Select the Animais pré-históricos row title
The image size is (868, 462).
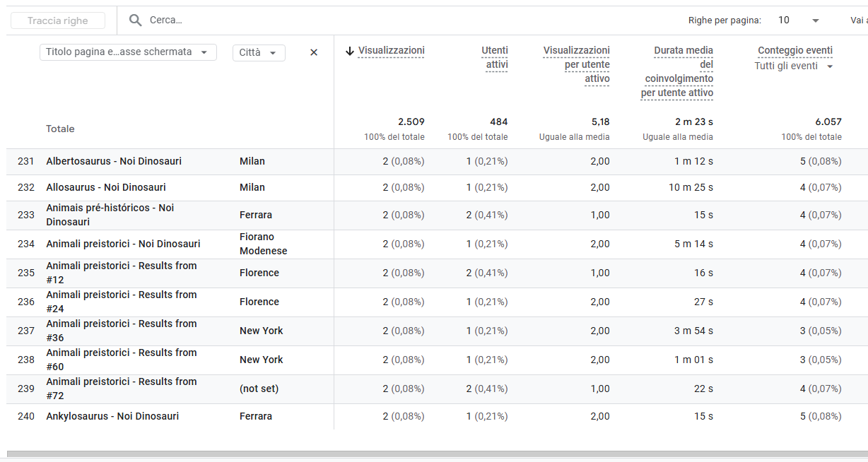point(110,215)
